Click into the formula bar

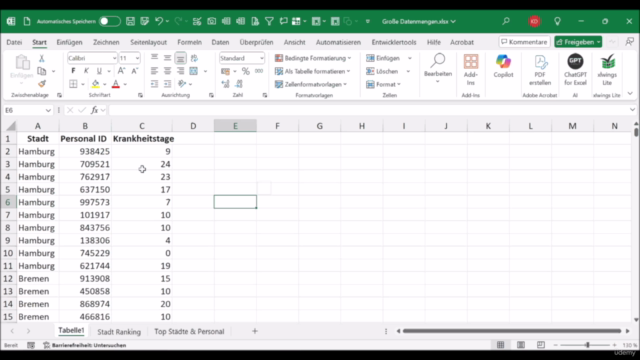(x=369, y=110)
